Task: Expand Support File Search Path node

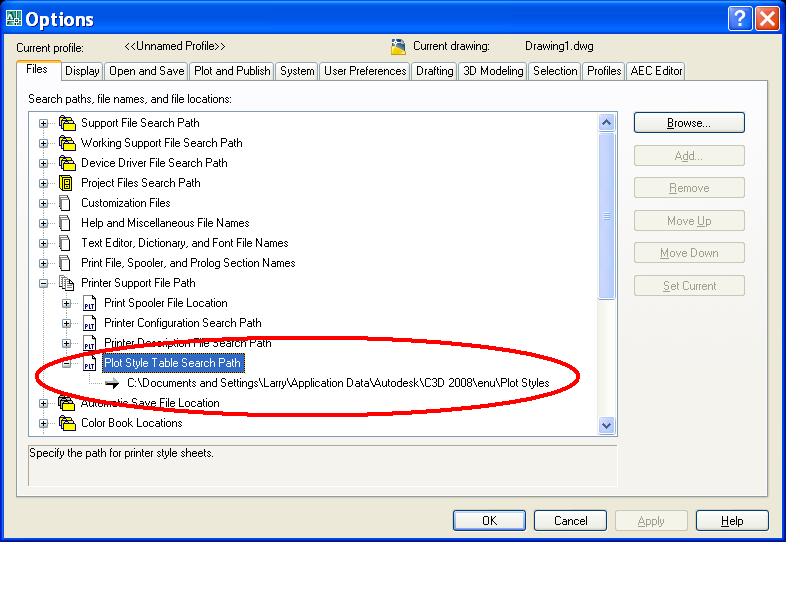Action: (43, 123)
